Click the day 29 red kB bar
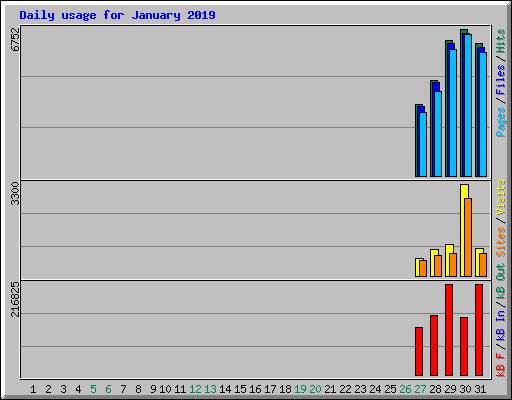This screenshot has height=400, width=512. pos(449,330)
